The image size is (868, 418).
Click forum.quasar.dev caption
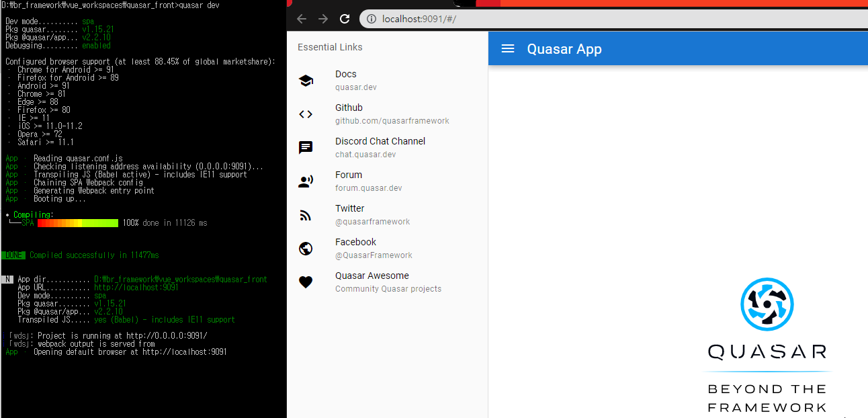[x=369, y=188]
